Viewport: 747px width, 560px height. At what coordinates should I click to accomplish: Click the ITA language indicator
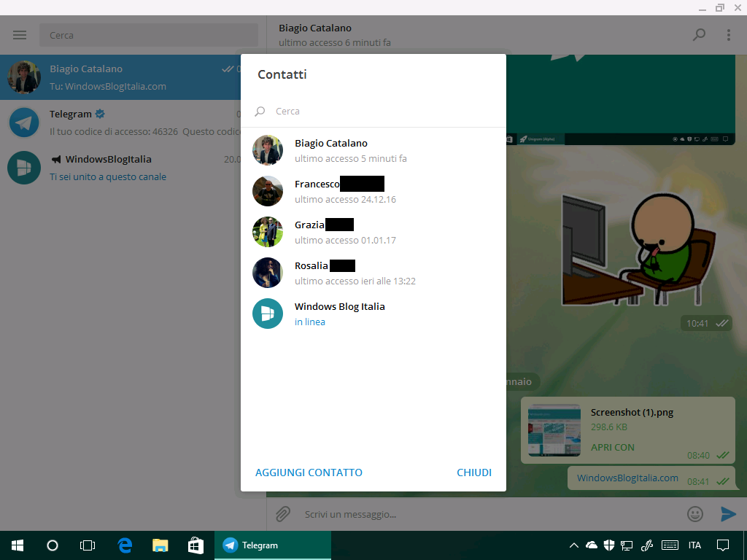coord(694,545)
